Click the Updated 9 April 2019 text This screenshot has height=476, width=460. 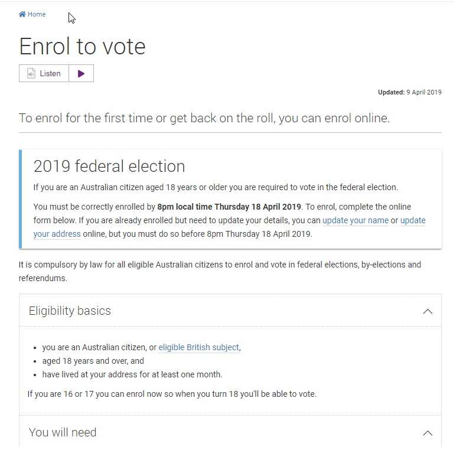(410, 92)
